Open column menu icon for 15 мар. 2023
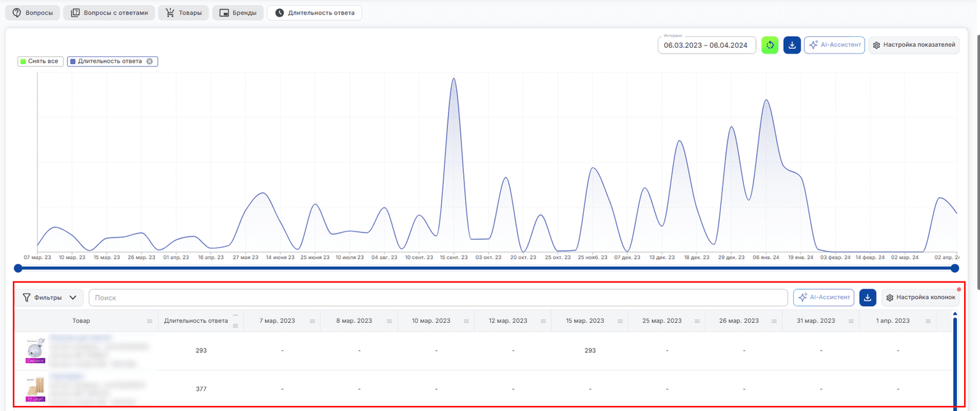This screenshot has height=411, width=980. 621,321
